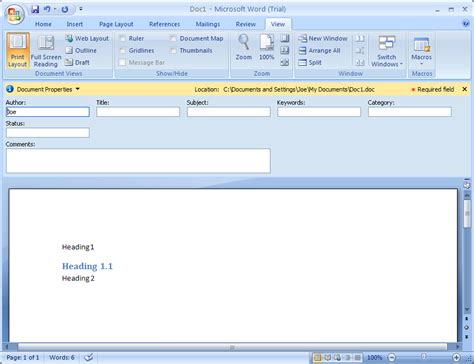Click Synchronous Scrolling icon

click(360, 50)
